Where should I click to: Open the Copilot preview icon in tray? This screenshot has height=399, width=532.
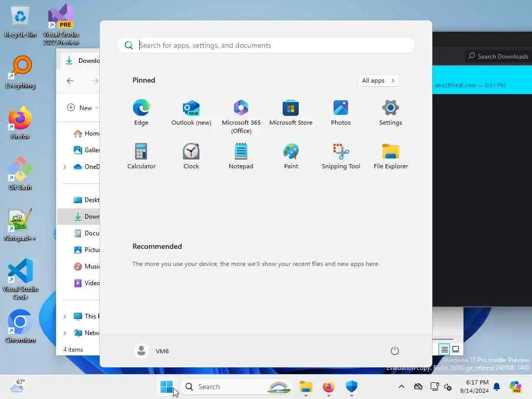pos(515,387)
